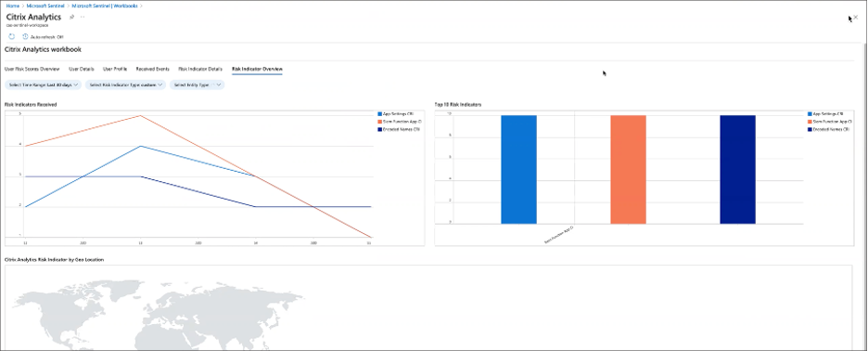The width and height of the screenshot is (868, 351).
Task: Open the Risk Indicator Details tab
Action: 200,69
